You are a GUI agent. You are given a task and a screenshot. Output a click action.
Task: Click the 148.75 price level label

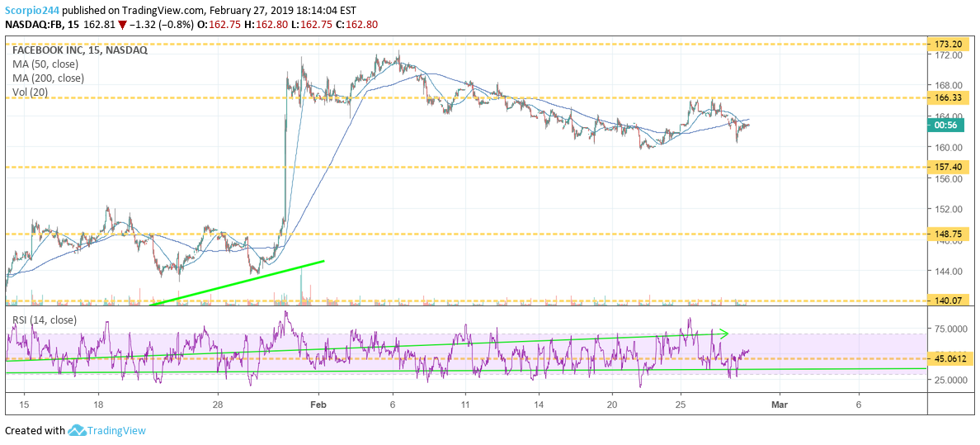pyautogui.click(x=949, y=234)
